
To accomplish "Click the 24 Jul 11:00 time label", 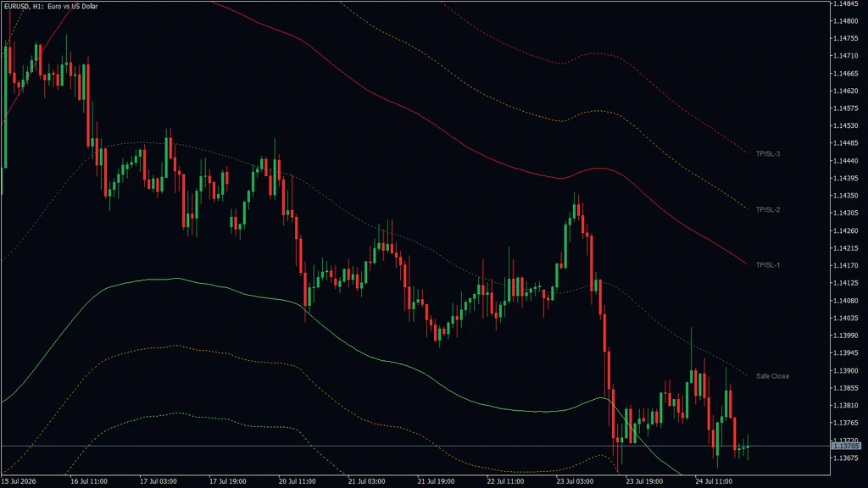I will [x=714, y=481].
